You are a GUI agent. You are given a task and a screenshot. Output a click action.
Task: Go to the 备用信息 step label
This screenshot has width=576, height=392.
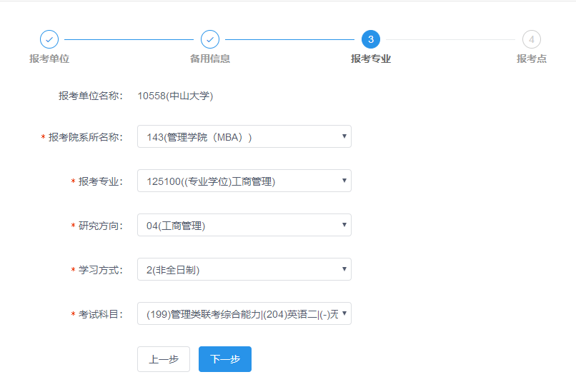click(x=210, y=59)
